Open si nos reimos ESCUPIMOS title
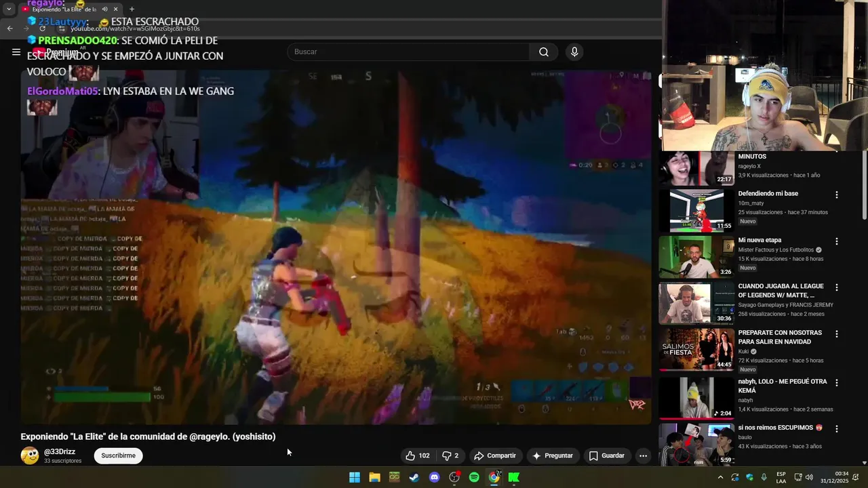This screenshot has width=868, height=488. [x=781, y=428]
